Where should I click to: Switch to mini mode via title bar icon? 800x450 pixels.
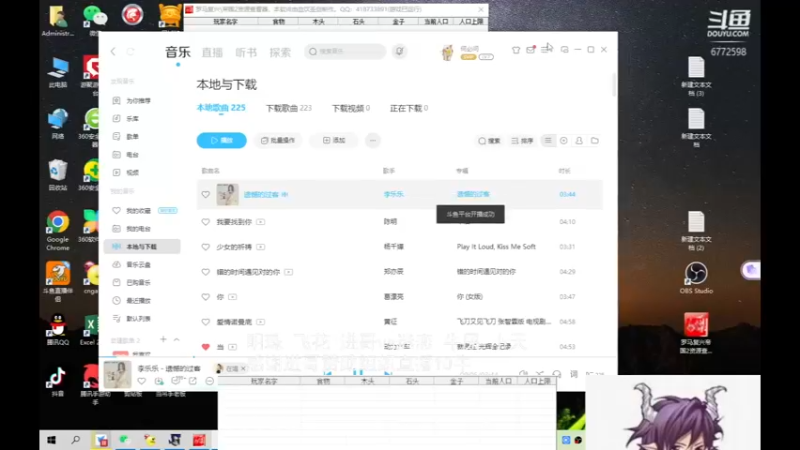coord(564,49)
